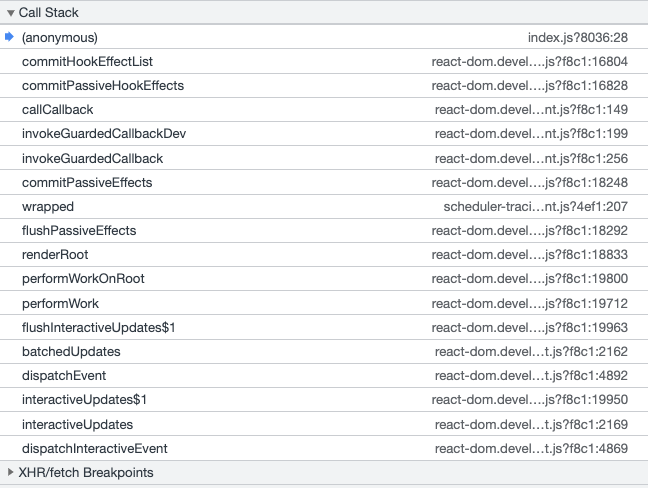Select the performWorkOnRoot frame
The image size is (648, 488).
pos(83,279)
